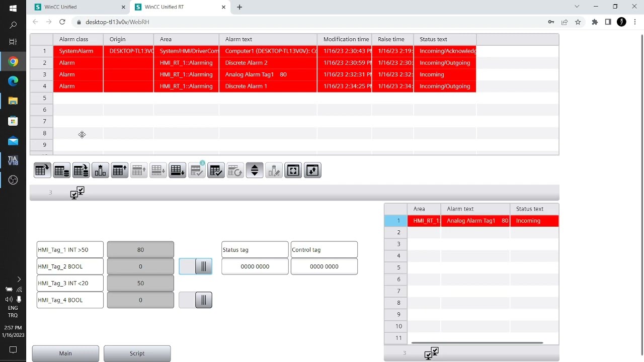The image size is (644, 362).
Task: Click the alarm reset icon
Action: click(235, 170)
